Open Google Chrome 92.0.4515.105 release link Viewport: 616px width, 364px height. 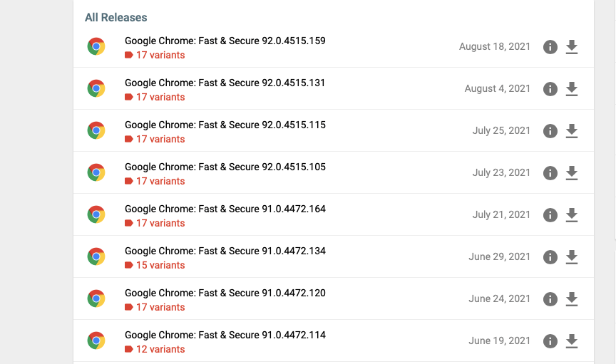point(225,167)
